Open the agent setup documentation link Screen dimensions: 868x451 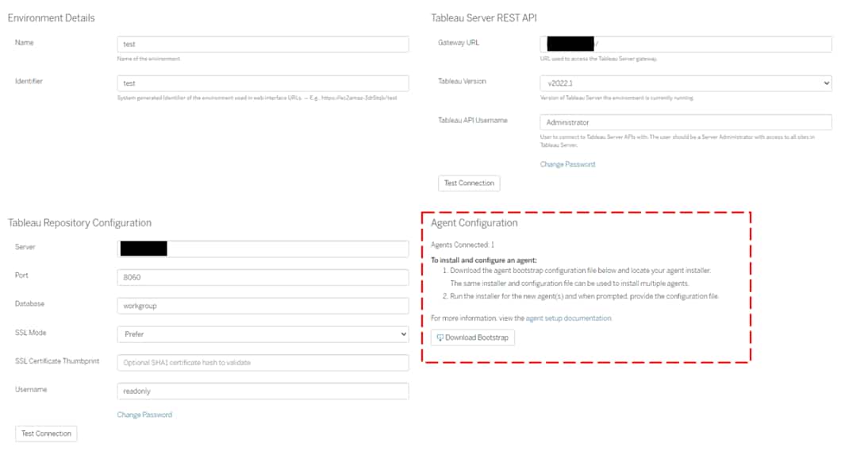(x=569, y=318)
